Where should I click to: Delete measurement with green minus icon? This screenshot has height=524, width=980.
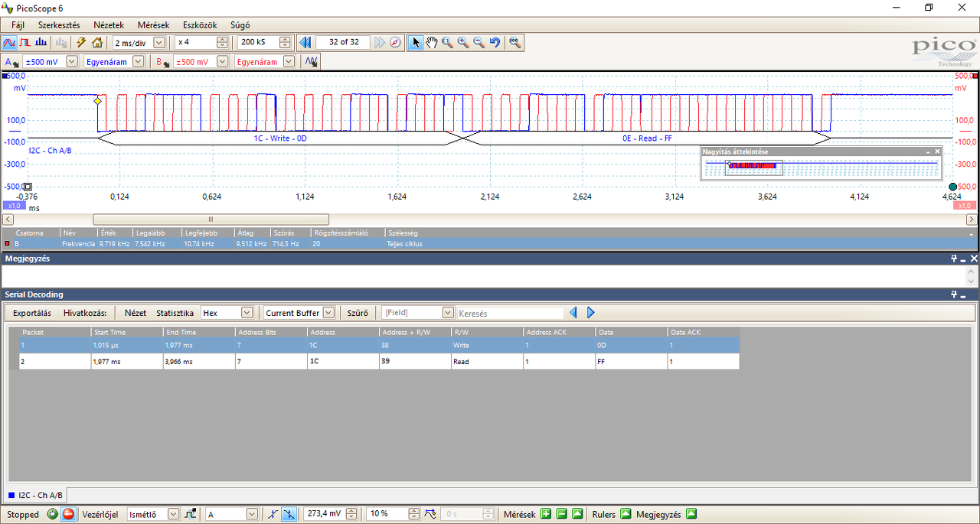coord(561,514)
